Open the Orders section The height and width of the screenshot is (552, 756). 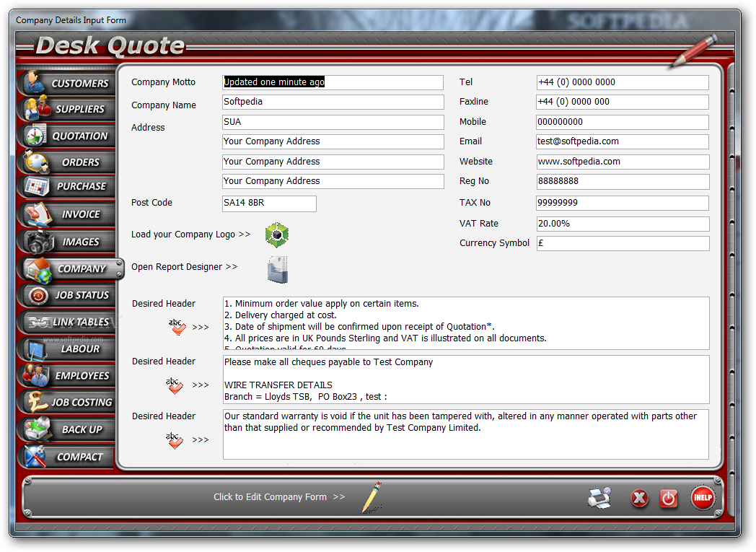click(66, 162)
